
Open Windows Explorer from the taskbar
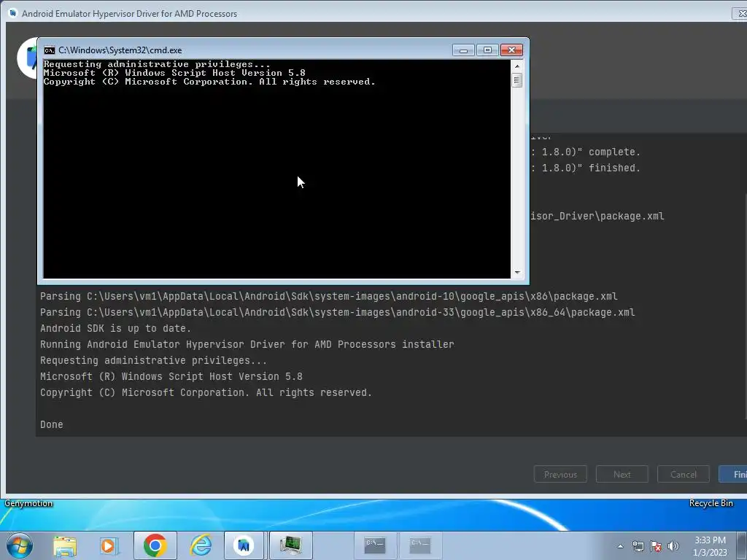coord(65,545)
